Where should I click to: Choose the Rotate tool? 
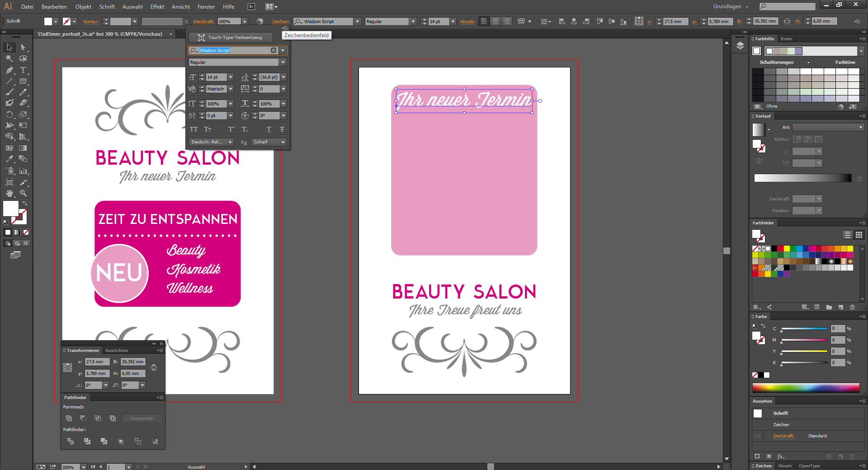point(9,114)
